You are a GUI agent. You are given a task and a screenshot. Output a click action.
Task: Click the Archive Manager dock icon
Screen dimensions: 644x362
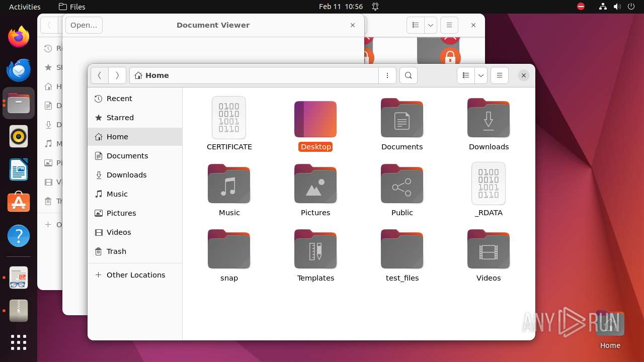click(19, 311)
